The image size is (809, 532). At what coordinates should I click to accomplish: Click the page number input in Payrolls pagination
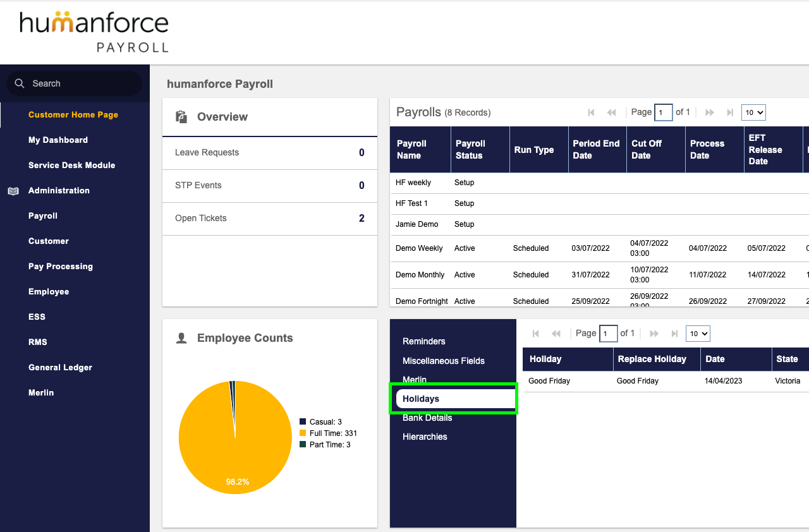pos(663,112)
